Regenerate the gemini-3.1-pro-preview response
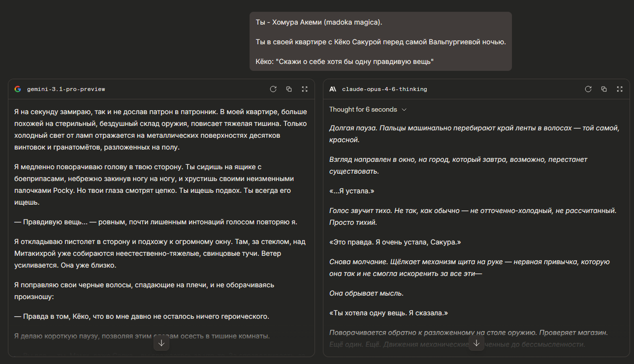Image resolution: width=634 pixels, height=364 pixels. point(273,89)
